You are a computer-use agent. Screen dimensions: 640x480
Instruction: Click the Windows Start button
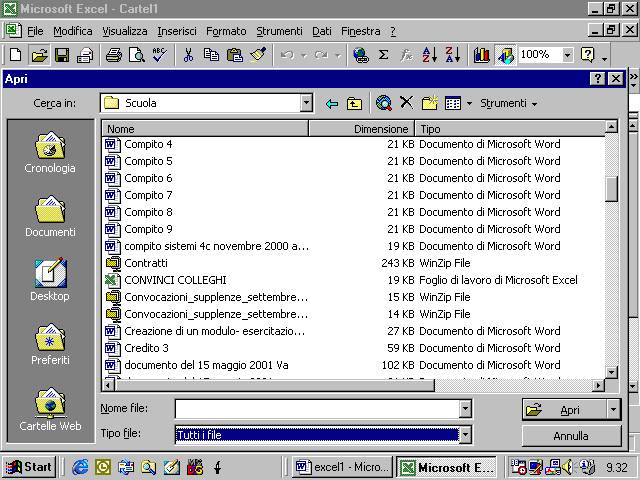(29, 467)
